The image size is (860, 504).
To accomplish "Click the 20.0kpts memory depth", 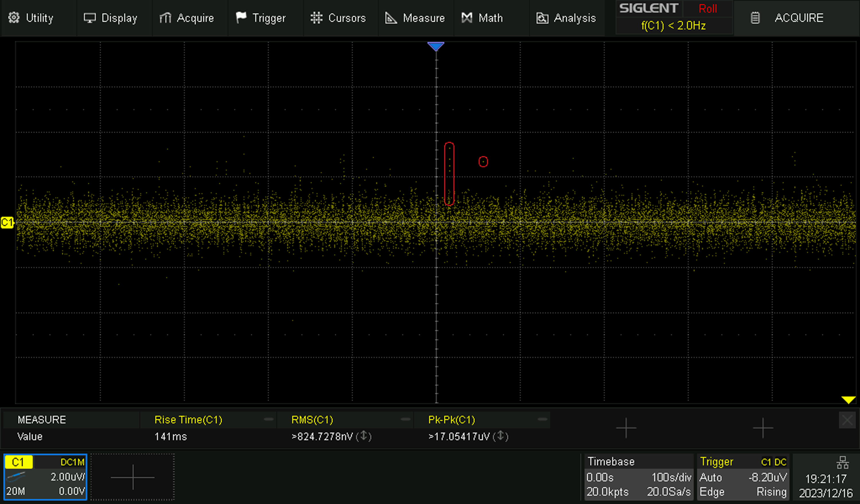I will click(x=607, y=492).
